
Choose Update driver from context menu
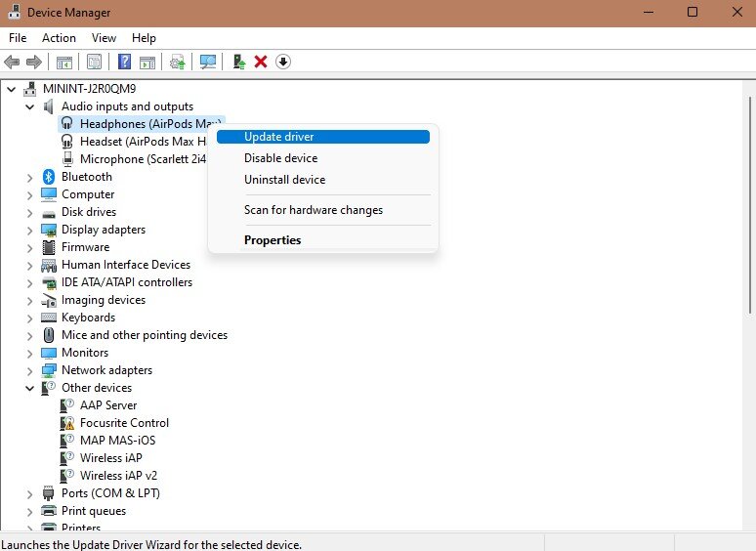point(279,137)
